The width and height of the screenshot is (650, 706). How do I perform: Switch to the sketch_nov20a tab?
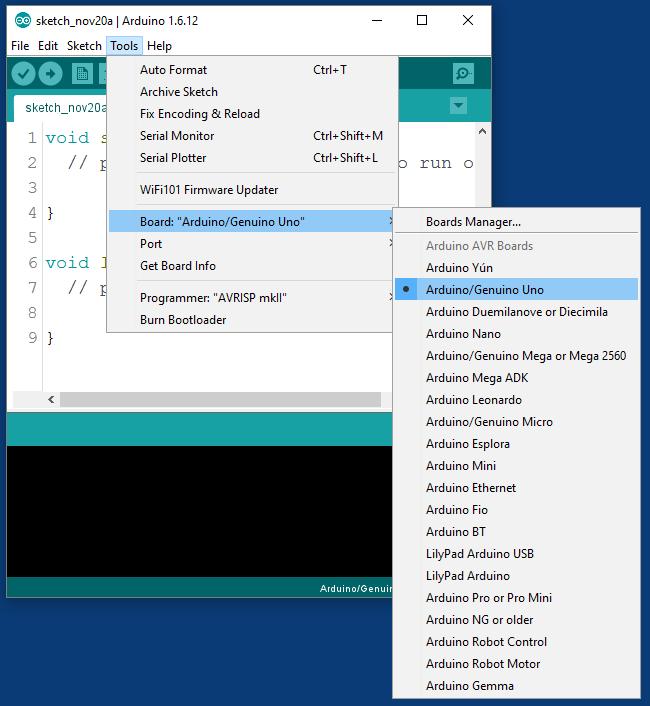(61, 108)
